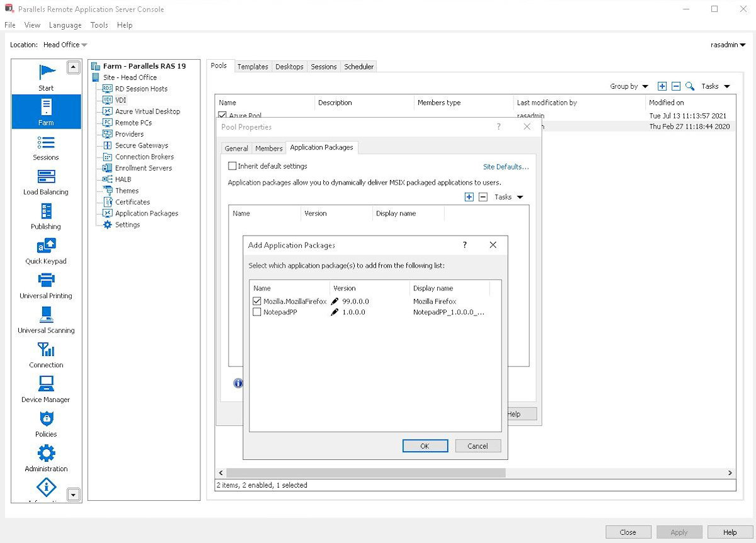This screenshot has height=543, width=756.
Task: Click the remove icon in main toolbar
Action: click(676, 86)
